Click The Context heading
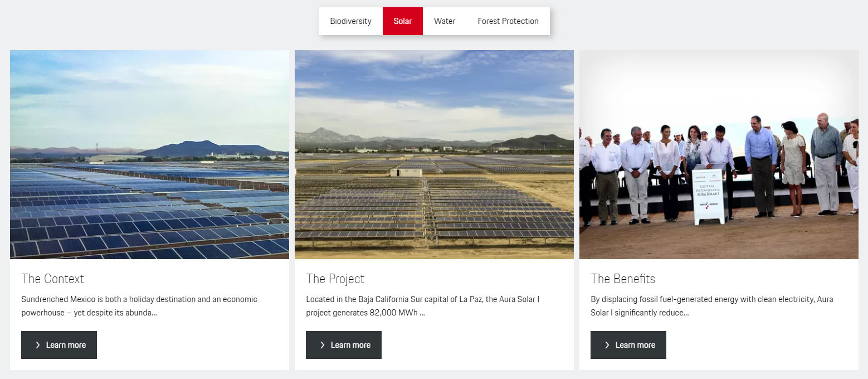868x379 pixels. click(x=53, y=279)
